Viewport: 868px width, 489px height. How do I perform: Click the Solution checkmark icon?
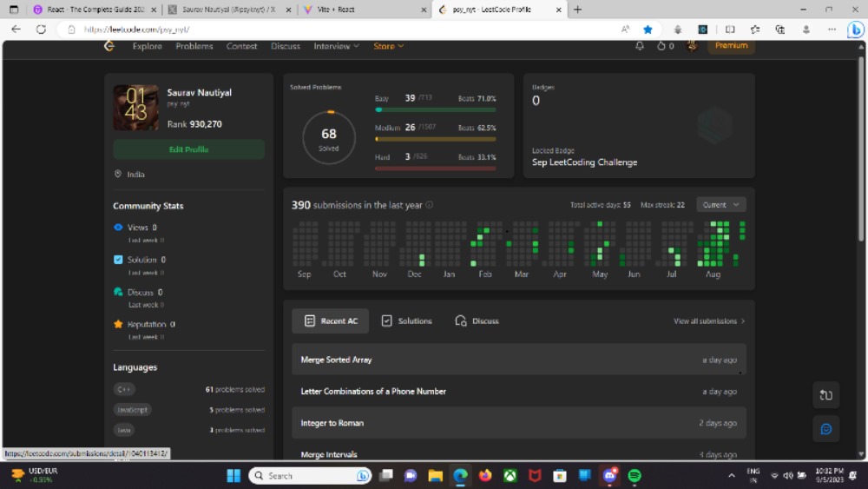click(118, 259)
